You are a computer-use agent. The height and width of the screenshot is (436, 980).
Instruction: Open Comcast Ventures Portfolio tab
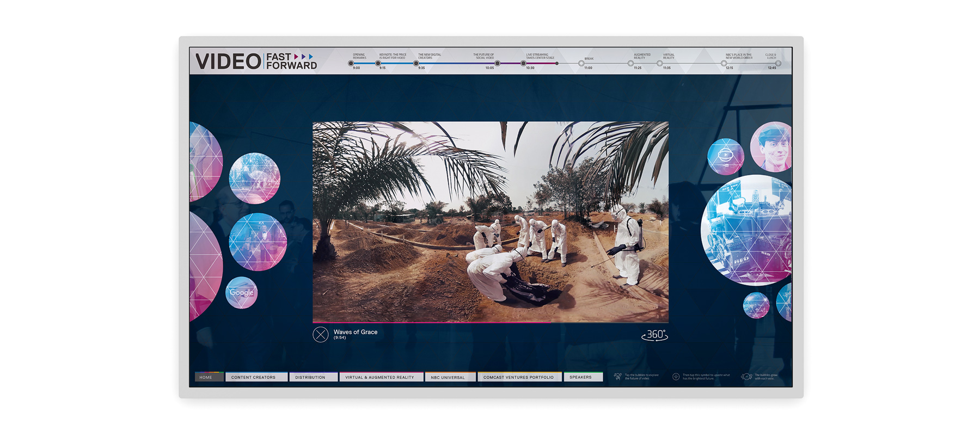coord(519,377)
